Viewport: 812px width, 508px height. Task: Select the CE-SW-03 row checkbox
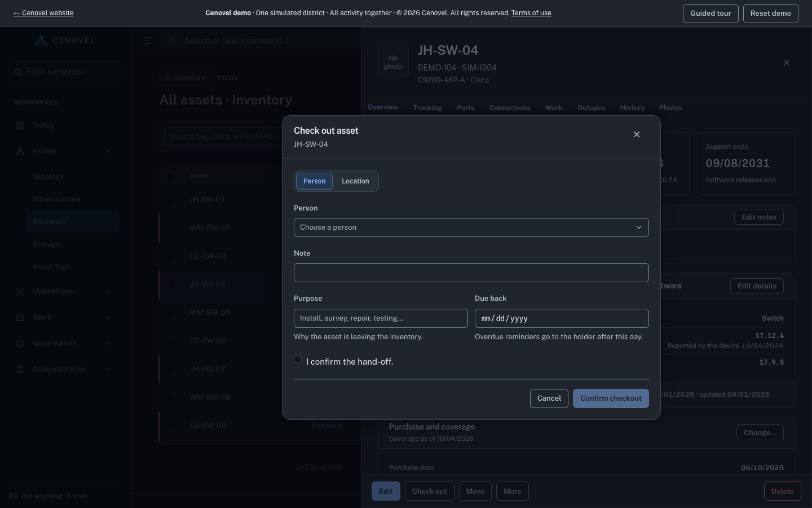pos(171,256)
